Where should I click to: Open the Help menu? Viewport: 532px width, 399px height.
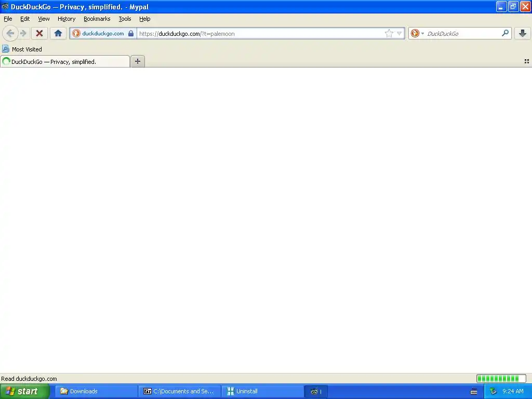pos(145,19)
